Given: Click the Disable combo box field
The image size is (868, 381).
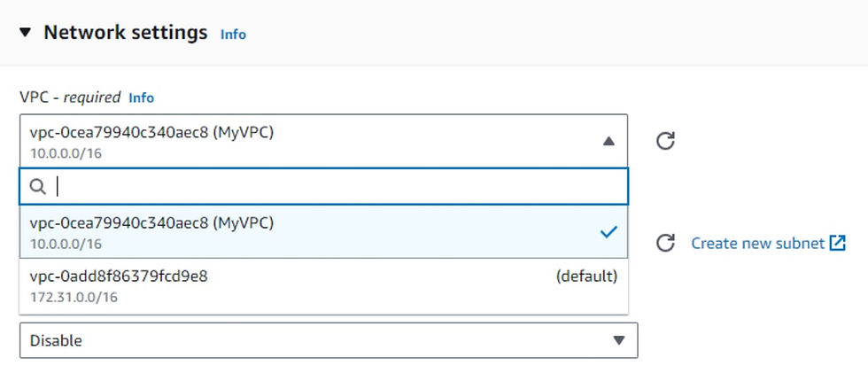Looking at the screenshot, I should [x=329, y=340].
